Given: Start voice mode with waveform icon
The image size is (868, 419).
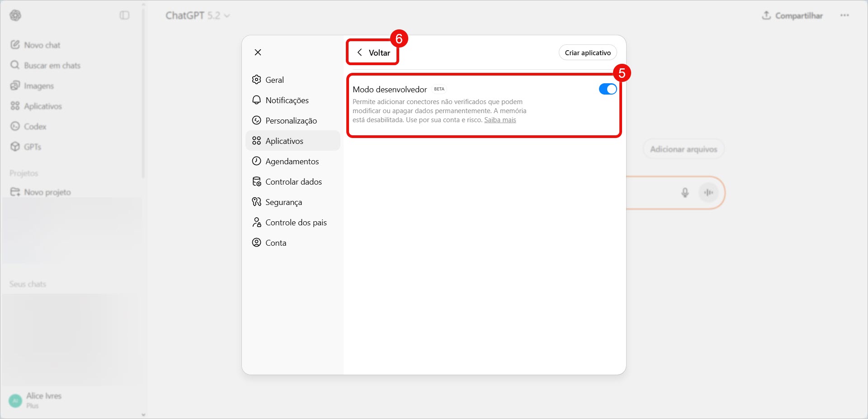Looking at the screenshot, I should coord(708,193).
